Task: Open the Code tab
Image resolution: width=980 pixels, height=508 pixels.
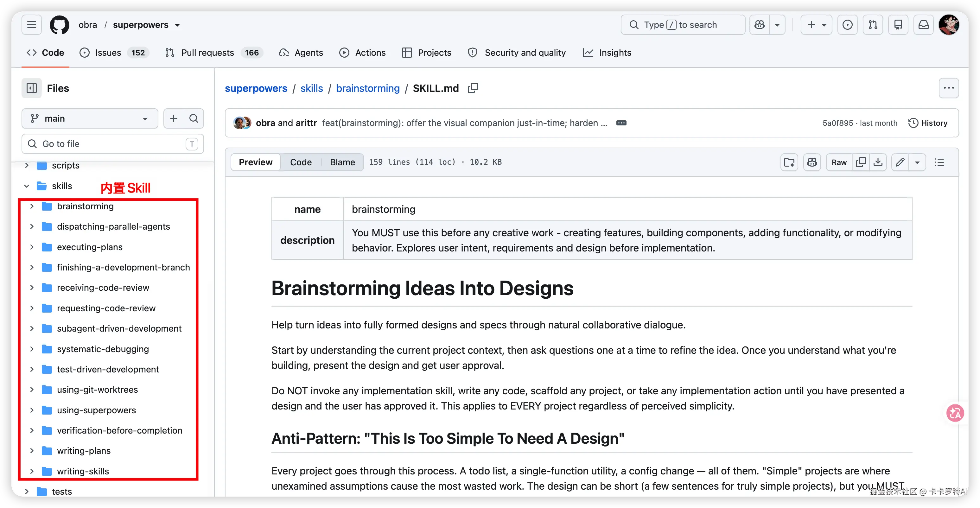Action: [45, 53]
